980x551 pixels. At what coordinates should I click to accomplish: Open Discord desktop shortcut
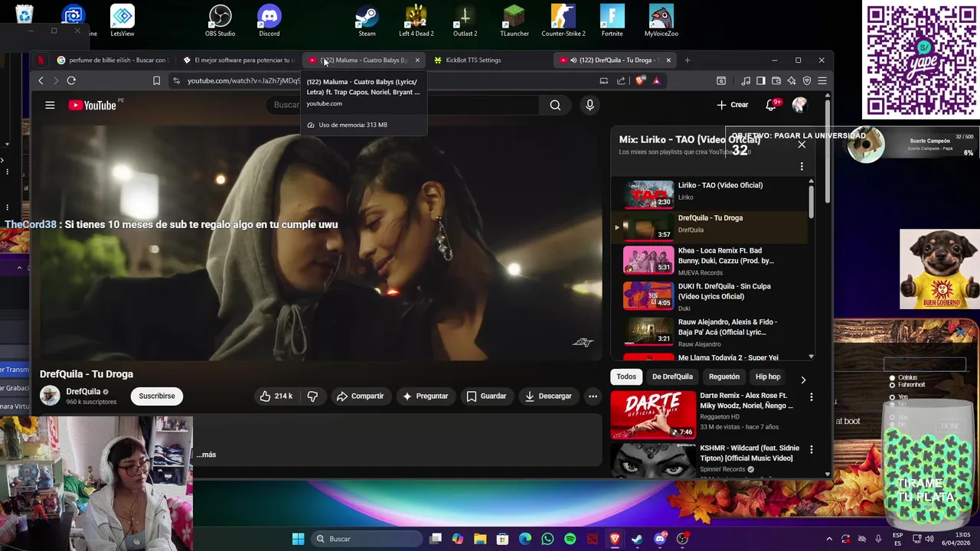click(x=269, y=21)
